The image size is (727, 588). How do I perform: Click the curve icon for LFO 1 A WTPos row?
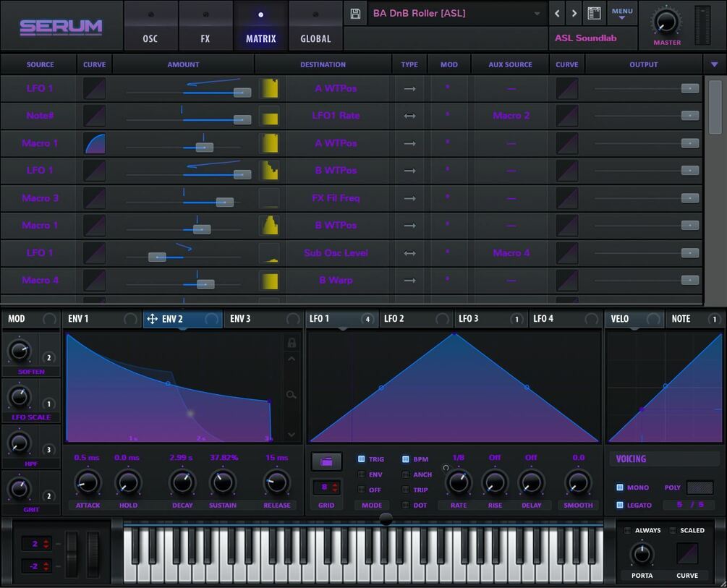click(x=95, y=88)
